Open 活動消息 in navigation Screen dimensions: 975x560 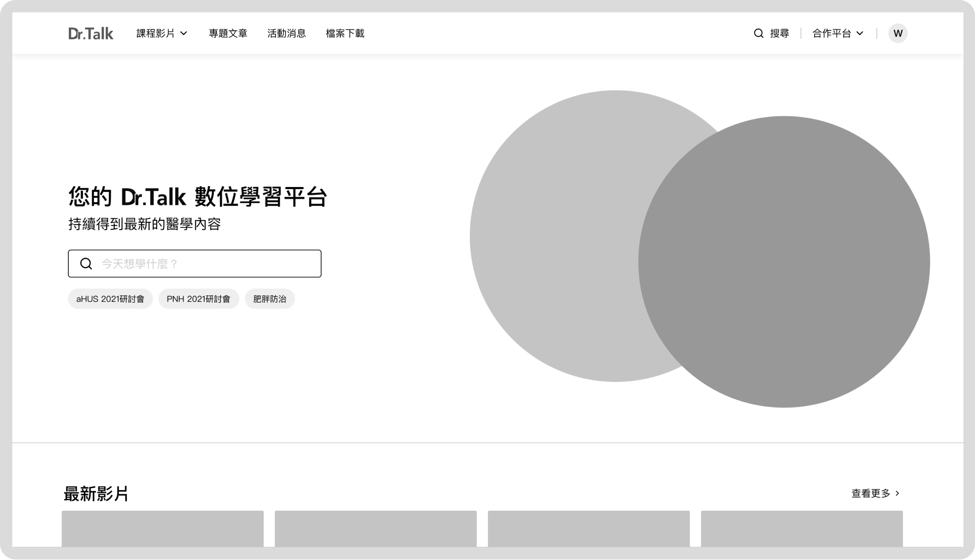tap(286, 33)
